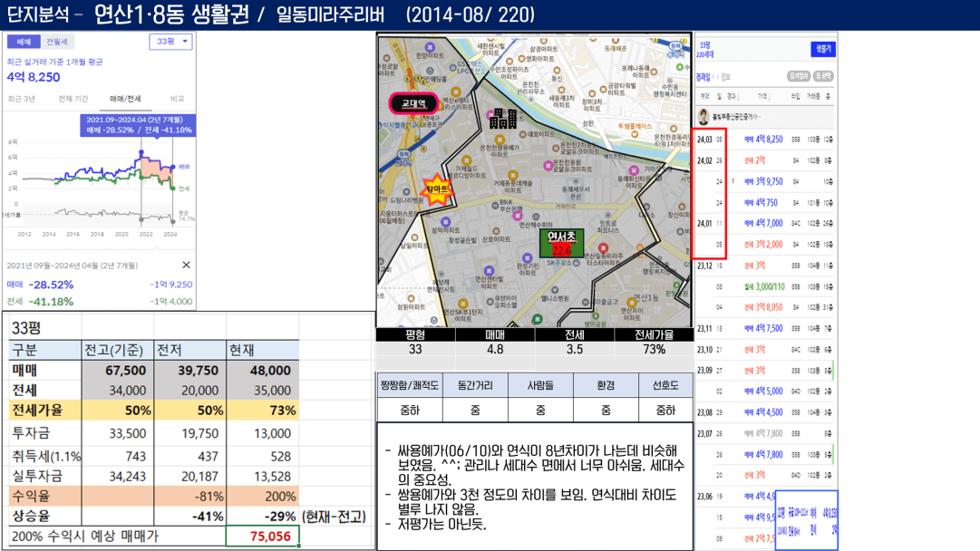980x551 pixels.
Task: Click the green 연서초 school box
Action: 561,244
